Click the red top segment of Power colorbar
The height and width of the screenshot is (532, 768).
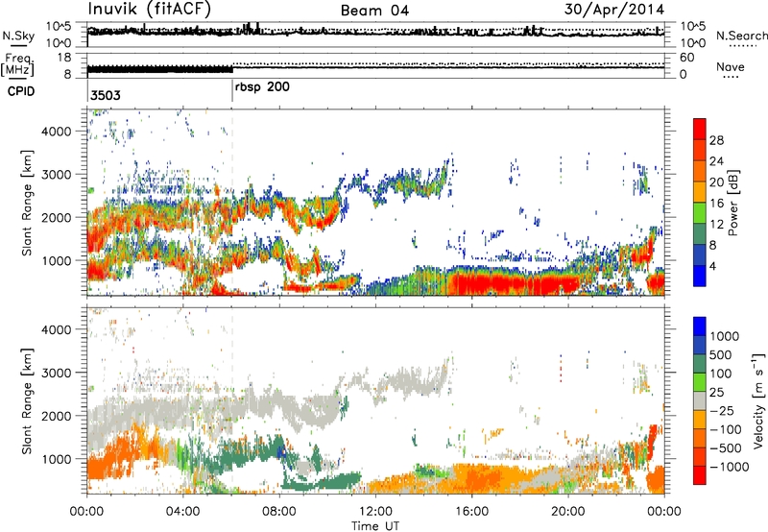tap(700, 130)
